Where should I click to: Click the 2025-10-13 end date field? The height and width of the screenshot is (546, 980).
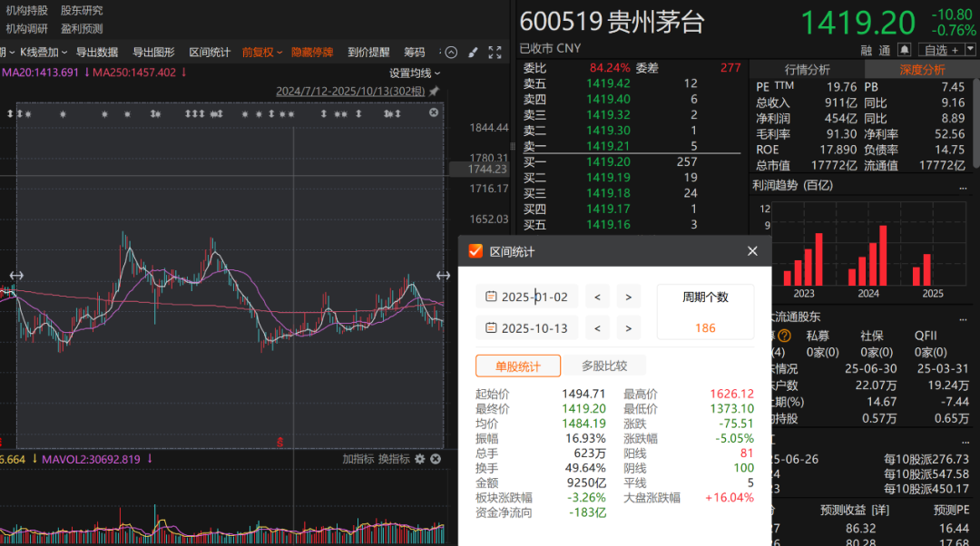tap(534, 328)
